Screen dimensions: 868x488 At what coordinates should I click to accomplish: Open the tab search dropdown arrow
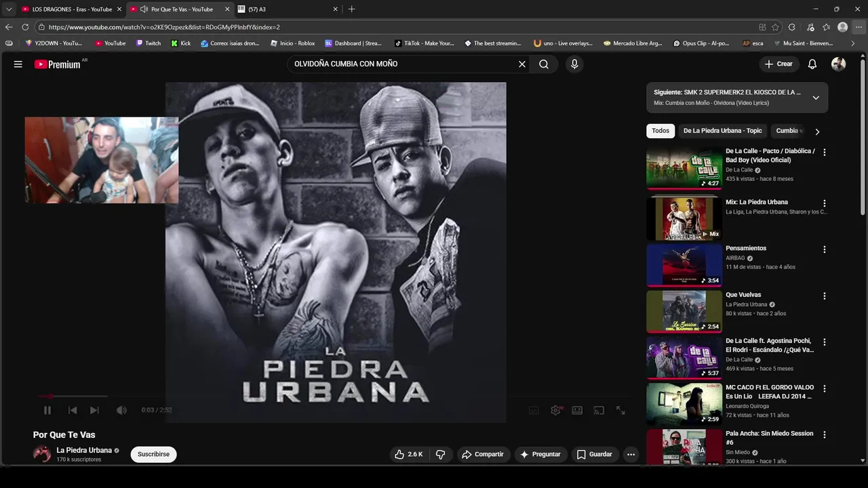(x=9, y=9)
